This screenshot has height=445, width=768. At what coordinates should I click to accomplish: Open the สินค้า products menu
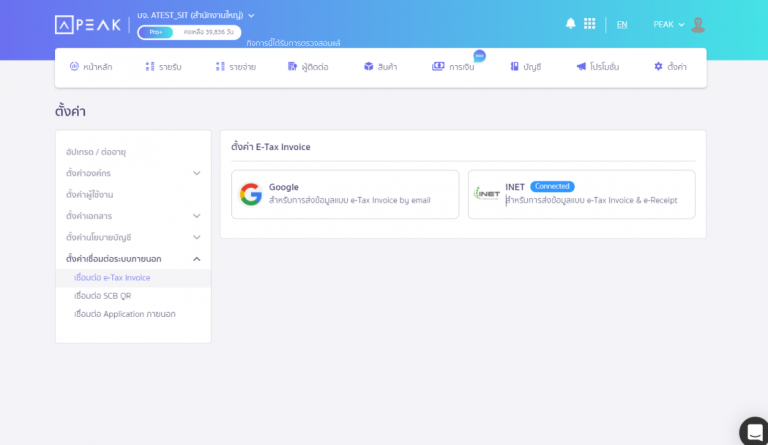380,67
